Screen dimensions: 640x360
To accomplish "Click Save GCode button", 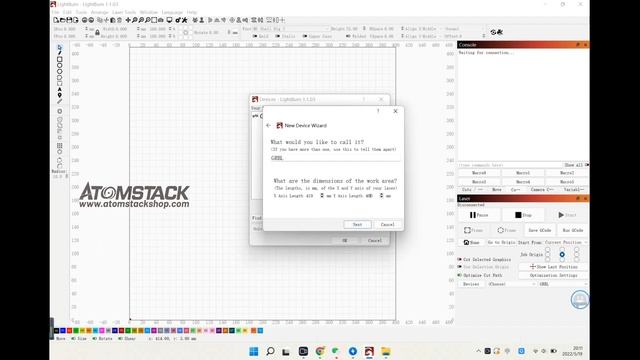I will 539,230.
